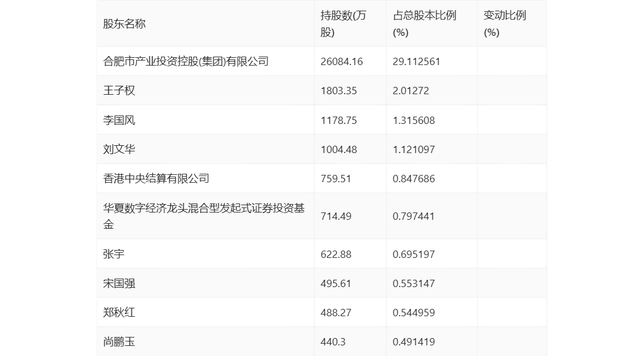Click the holding value 714.49
Screen dimensions: 644x356
tap(336, 216)
